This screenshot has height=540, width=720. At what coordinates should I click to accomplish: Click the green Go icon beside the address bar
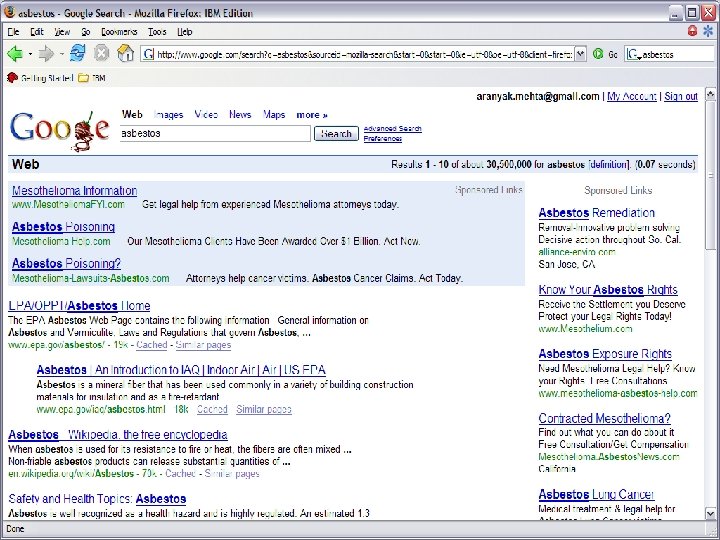click(598, 54)
